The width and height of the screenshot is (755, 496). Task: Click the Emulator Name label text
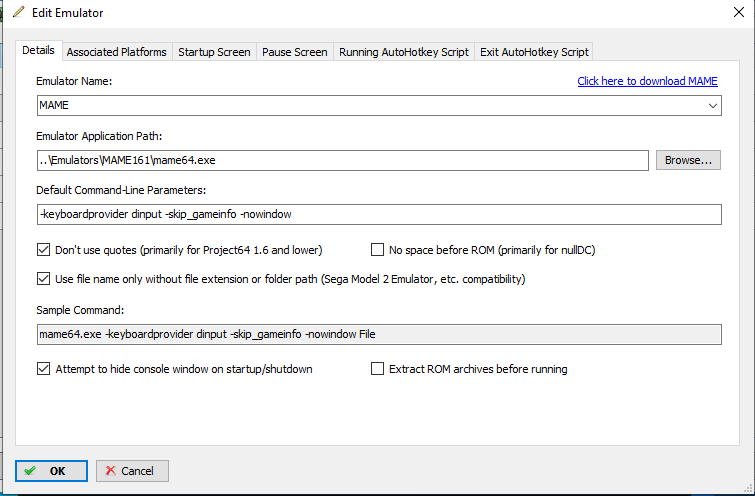point(74,81)
